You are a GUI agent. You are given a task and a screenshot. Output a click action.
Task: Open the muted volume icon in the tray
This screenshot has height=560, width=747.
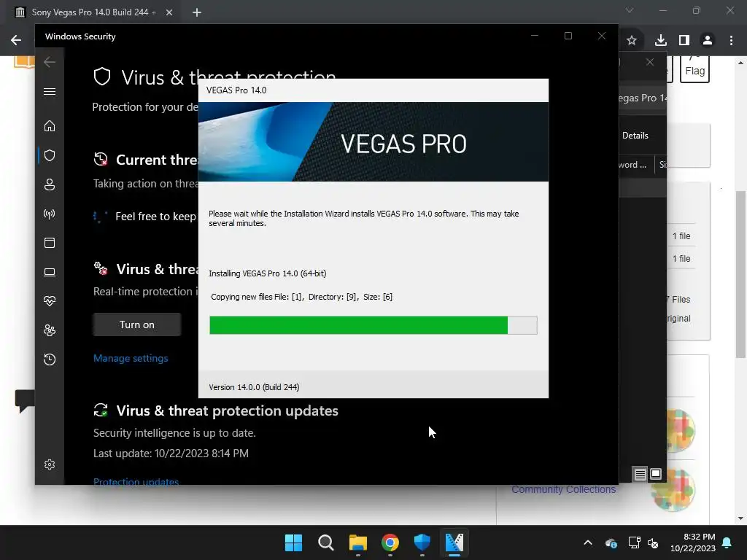pos(653,542)
